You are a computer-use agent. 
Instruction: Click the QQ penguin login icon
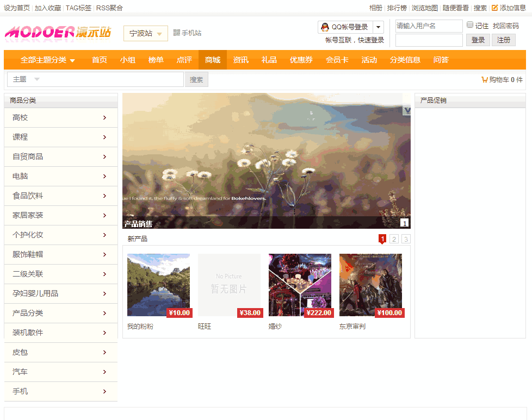tap(325, 27)
